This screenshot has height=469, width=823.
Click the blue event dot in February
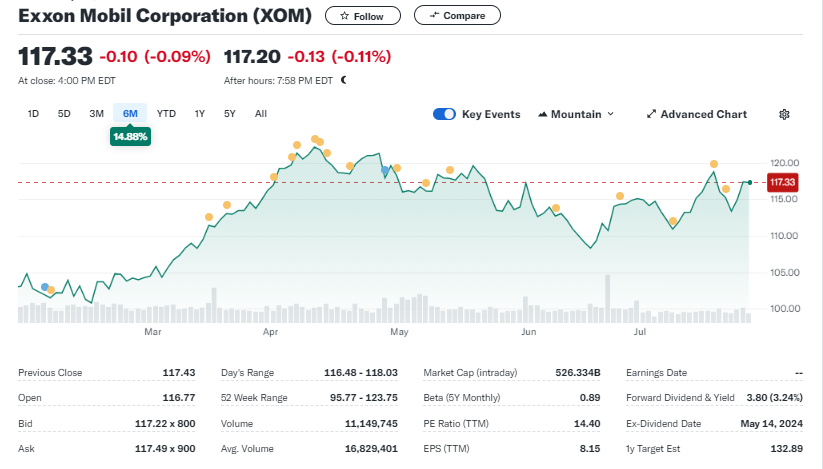click(x=45, y=287)
